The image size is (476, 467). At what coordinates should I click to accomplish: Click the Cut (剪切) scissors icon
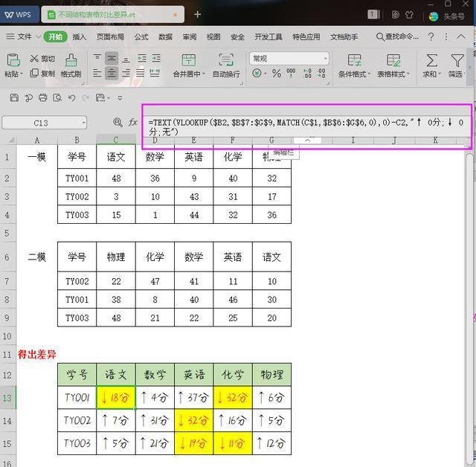[x=34, y=58]
